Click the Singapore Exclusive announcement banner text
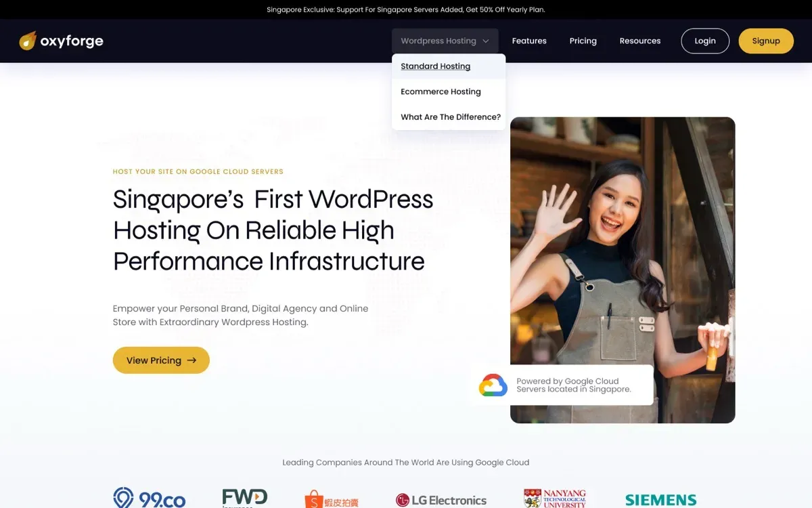Image resolution: width=812 pixels, height=508 pixels. 406,9
